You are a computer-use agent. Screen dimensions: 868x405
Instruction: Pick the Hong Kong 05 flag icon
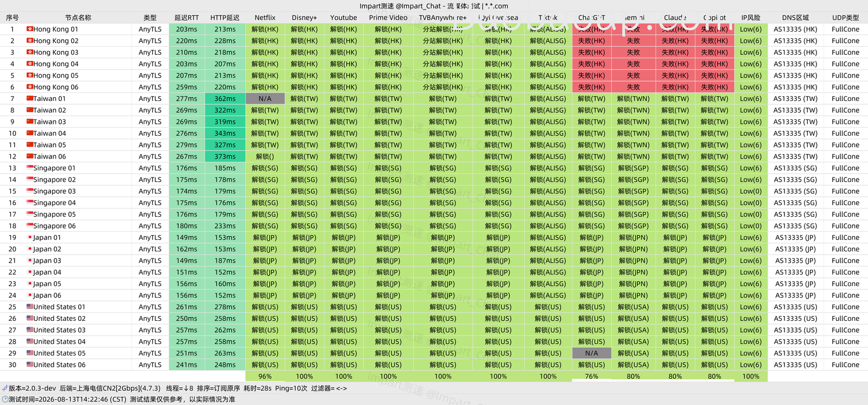[30, 75]
